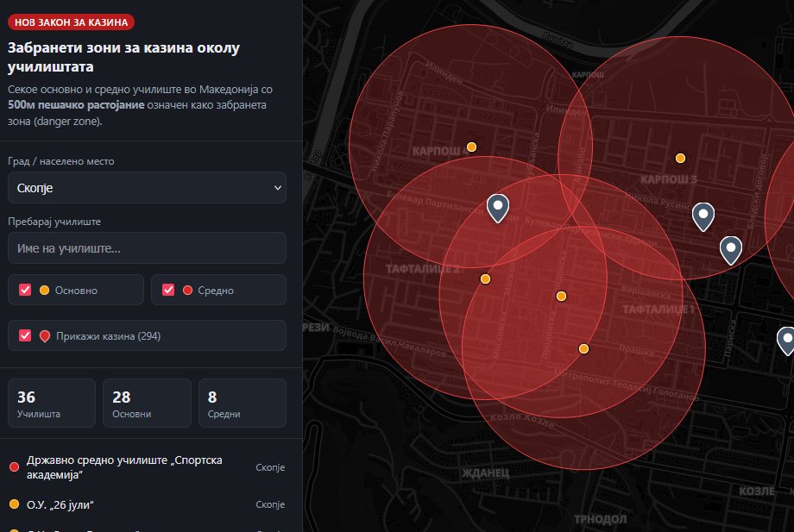The width and height of the screenshot is (794, 532).
Task: Click orange school dot left of ТАФТАЛИЏЕ 1
Action: tap(561, 296)
